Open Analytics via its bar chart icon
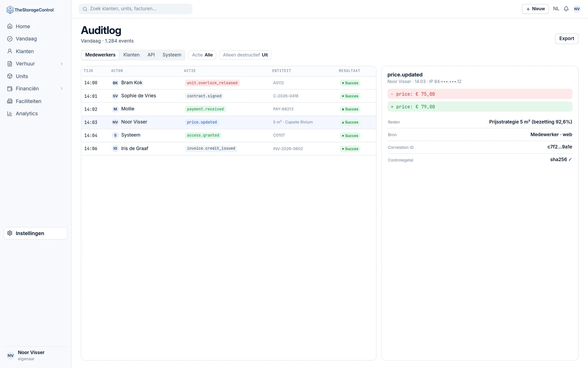This screenshot has height=368, width=588. coord(10,114)
